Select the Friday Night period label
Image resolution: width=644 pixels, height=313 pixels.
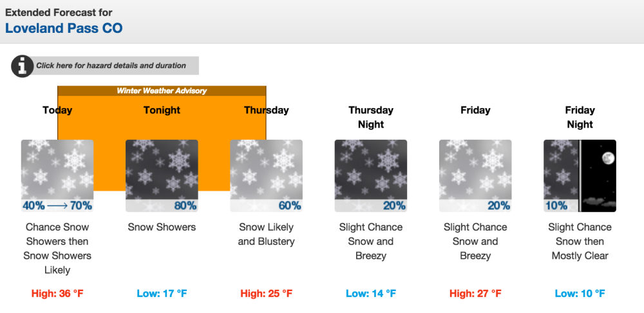click(x=580, y=117)
